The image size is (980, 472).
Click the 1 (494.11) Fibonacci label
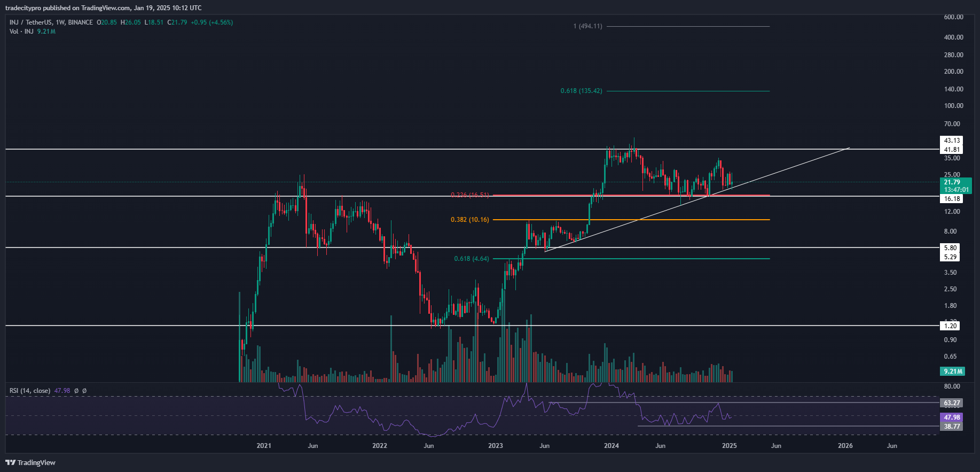tap(587, 26)
